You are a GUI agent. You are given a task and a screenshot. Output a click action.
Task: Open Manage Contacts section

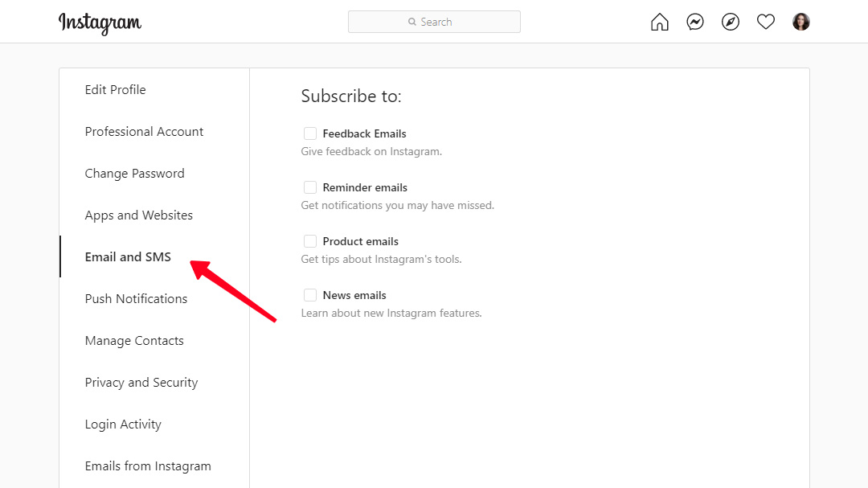click(x=134, y=341)
